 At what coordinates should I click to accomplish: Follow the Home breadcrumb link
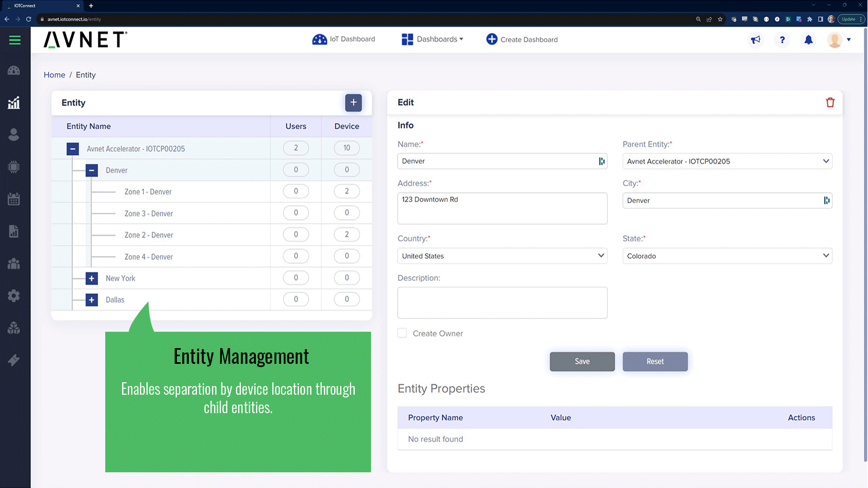pos(54,75)
